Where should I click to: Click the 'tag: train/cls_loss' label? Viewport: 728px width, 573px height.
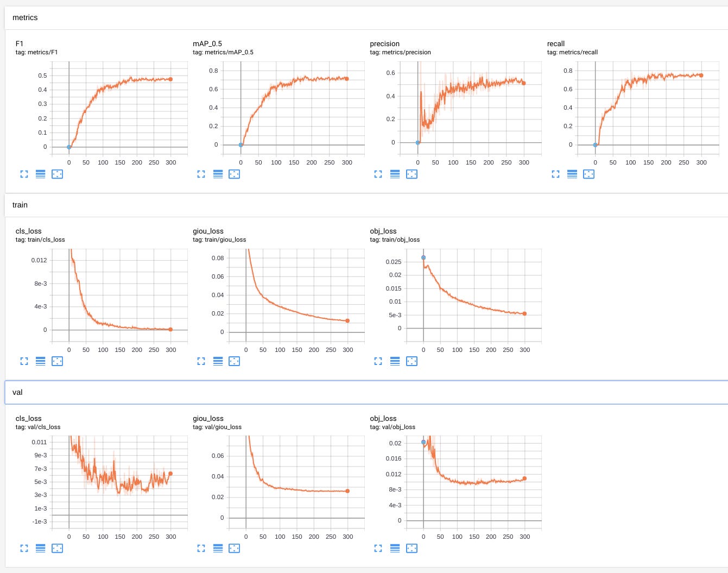click(40, 240)
